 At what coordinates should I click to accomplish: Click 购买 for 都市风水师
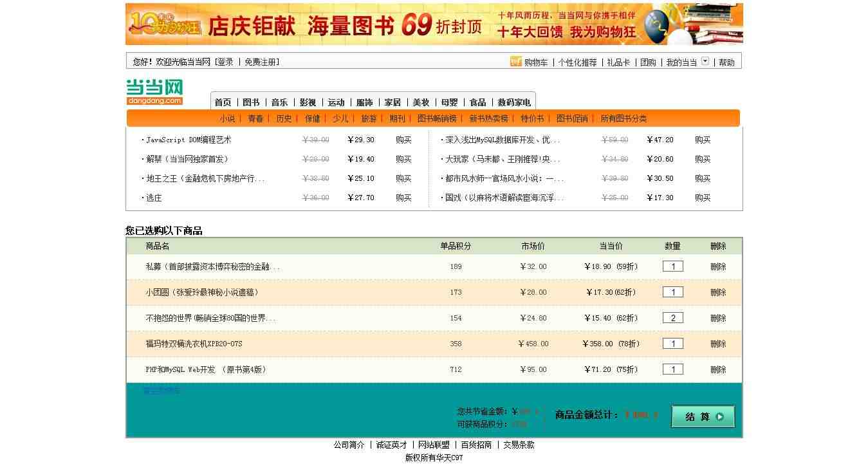coord(703,178)
